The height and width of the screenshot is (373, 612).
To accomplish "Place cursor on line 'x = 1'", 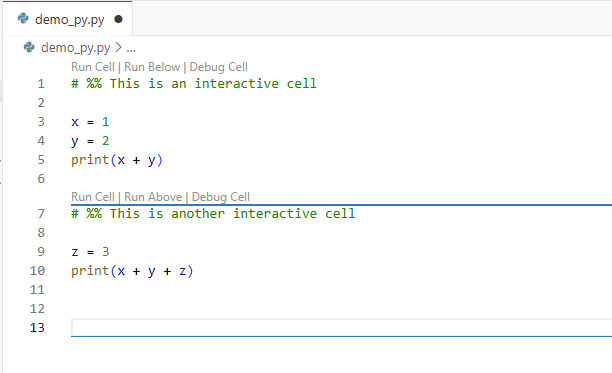I will [90, 122].
